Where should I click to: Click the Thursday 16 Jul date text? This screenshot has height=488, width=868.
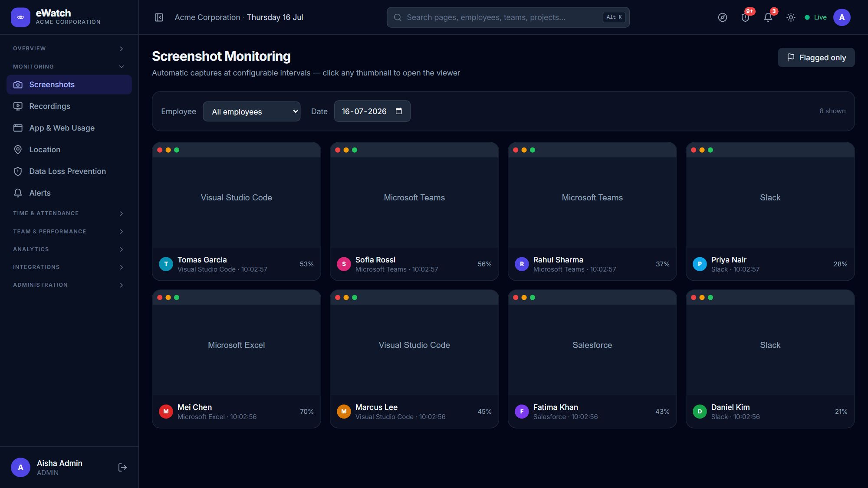pyautogui.click(x=275, y=17)
